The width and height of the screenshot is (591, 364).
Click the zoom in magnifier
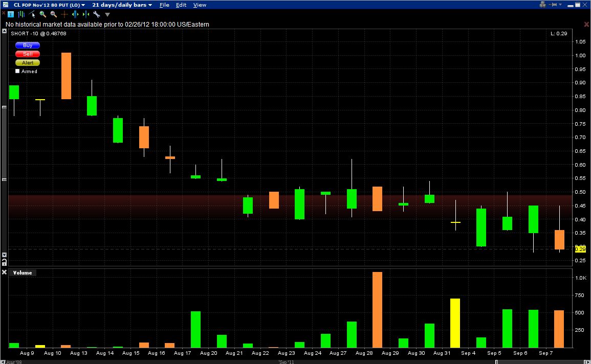coord(42,14)
